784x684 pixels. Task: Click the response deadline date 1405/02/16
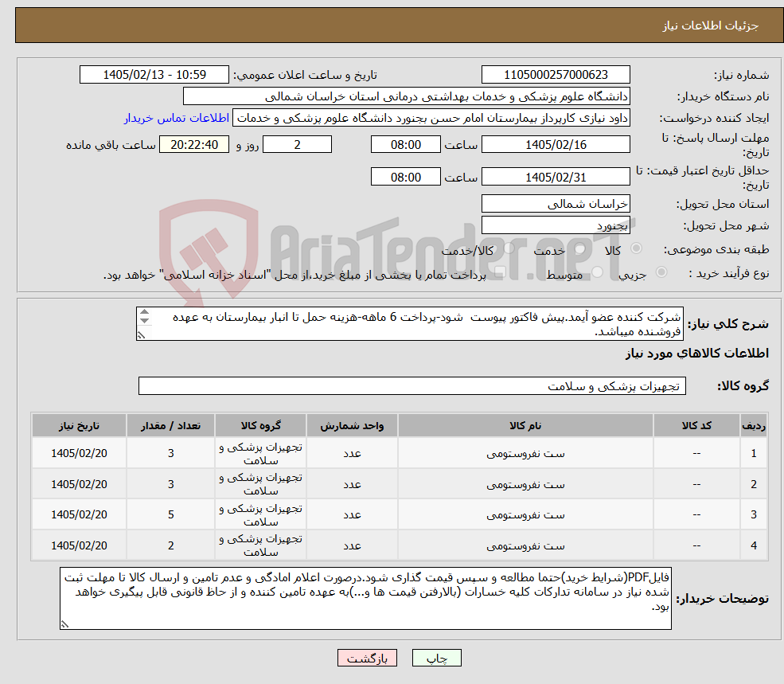click(556, 145)
